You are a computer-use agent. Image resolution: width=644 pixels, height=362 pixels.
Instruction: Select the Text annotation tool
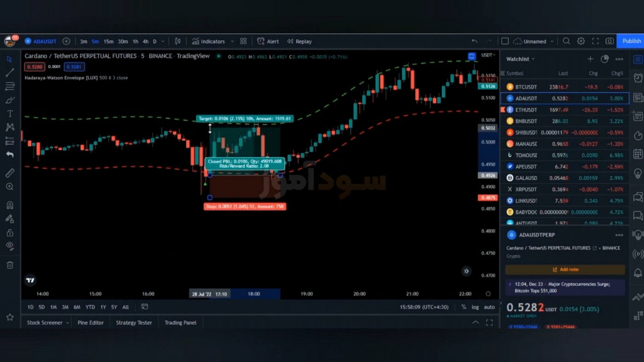[10, 113]
